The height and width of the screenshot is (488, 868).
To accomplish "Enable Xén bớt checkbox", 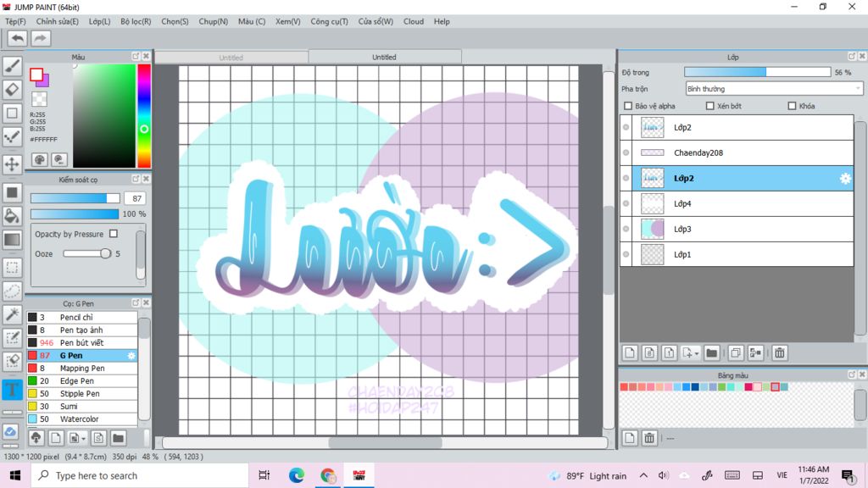I will [x=709, y=106].
